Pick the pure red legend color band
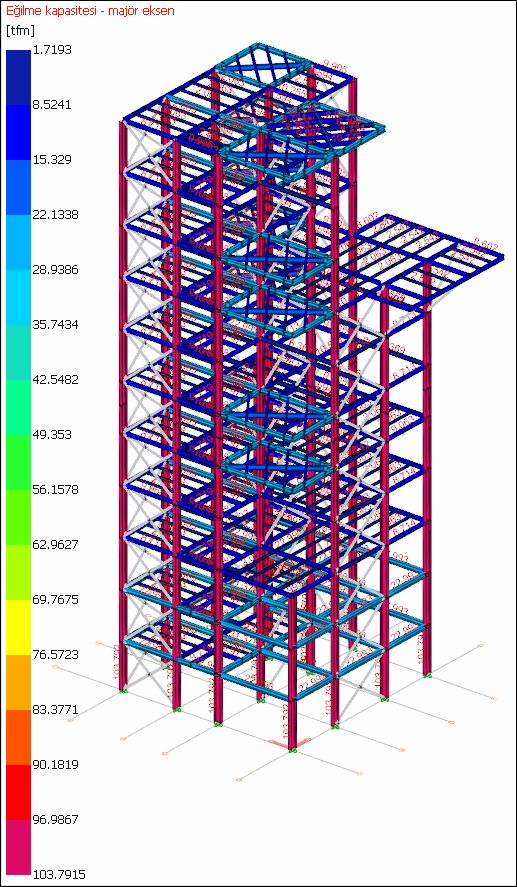The width and height of the screenshot is (517, 887). point(19,793)
